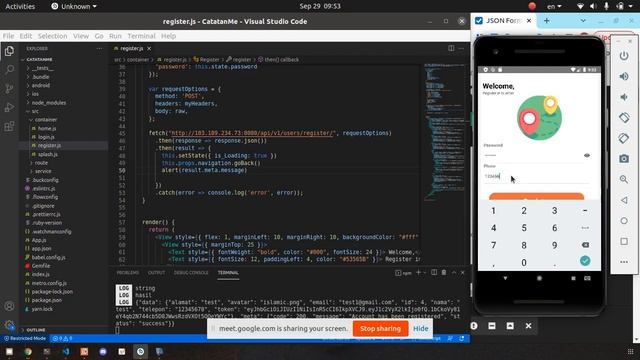Click the Hide link on the sharing bar
The width and height of the screenshot is (640, 360).
tap(420, 329)
